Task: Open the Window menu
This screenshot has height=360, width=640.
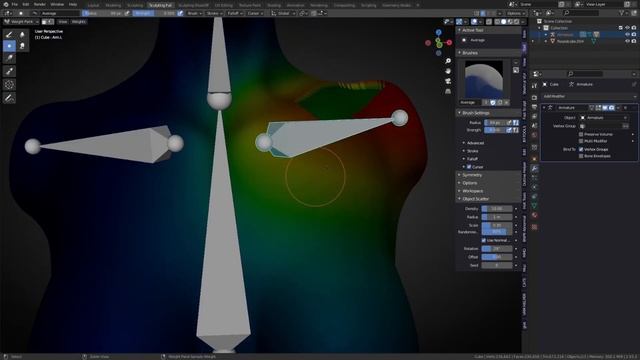Action: pyautogui.click(x=57, y=4)
